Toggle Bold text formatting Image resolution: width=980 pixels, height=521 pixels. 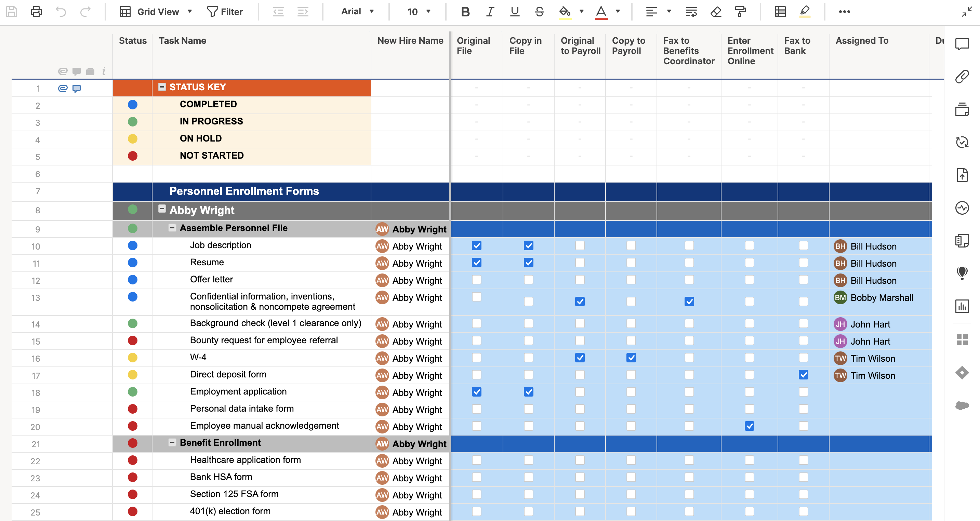point(465,12)
